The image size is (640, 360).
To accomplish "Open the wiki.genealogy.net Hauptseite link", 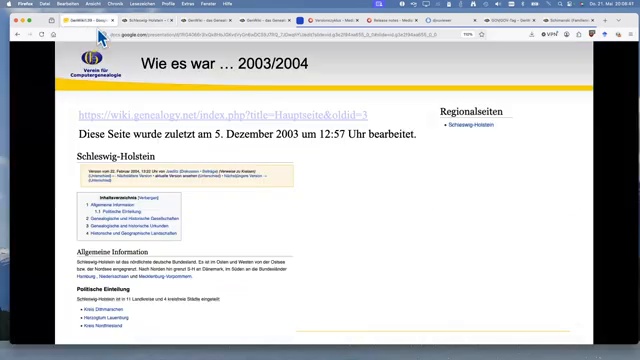I will [x=223, y=115].
